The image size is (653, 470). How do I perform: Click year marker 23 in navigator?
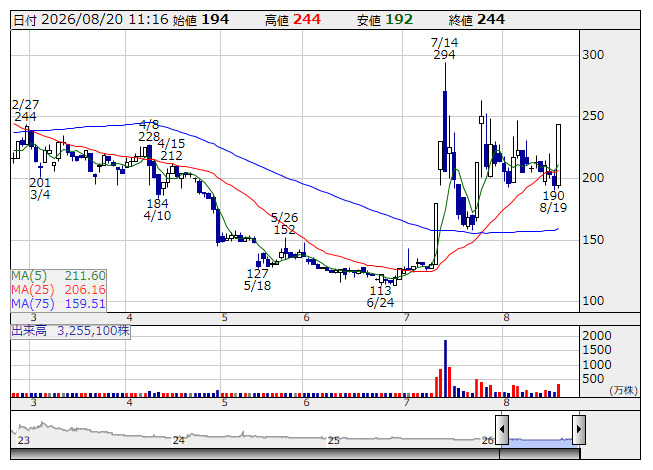23,440
